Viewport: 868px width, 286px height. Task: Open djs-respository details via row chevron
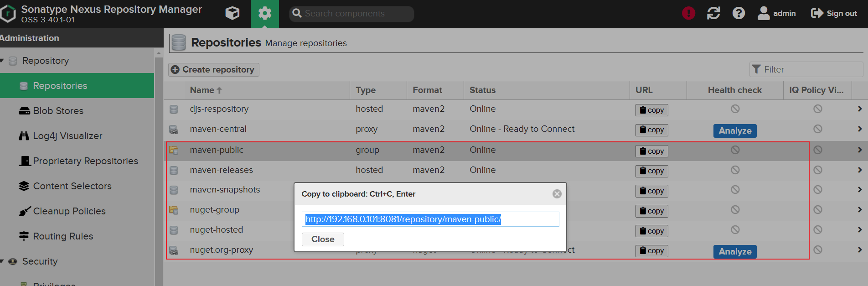pos(860,109)
